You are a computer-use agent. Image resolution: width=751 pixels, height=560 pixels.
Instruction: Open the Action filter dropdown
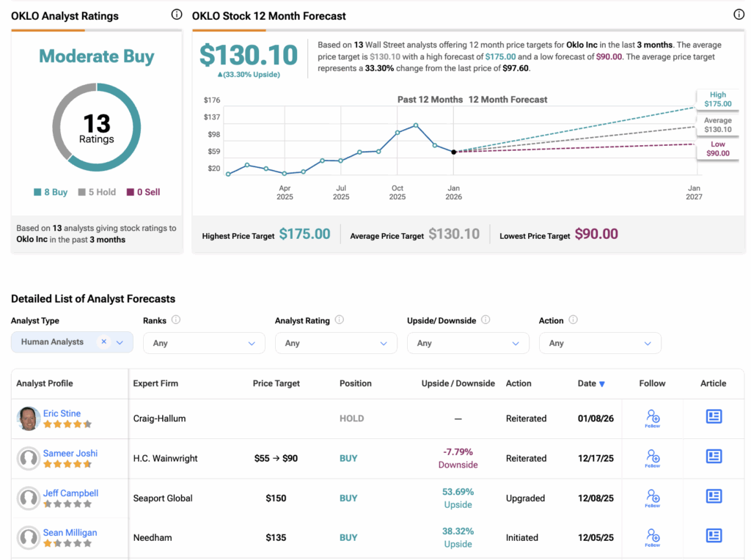[600, 343]
